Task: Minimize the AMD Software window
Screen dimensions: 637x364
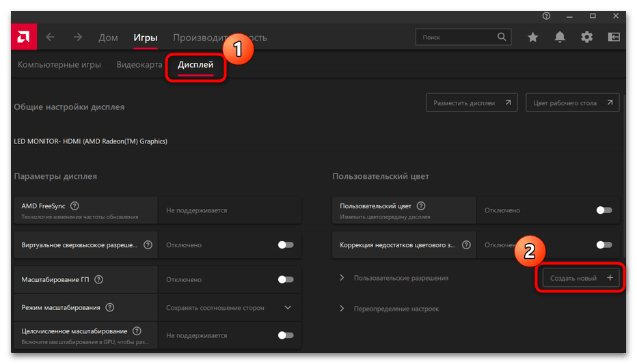Action: [569, 16]
